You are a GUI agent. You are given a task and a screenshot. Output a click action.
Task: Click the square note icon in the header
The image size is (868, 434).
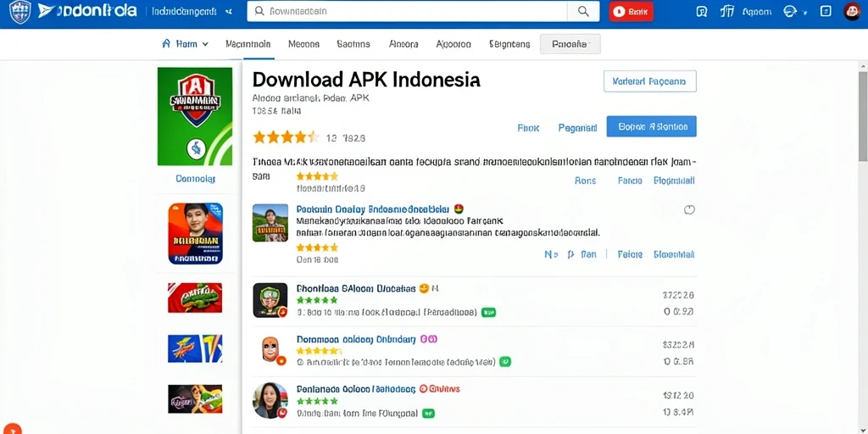click(x=826, y=12)
